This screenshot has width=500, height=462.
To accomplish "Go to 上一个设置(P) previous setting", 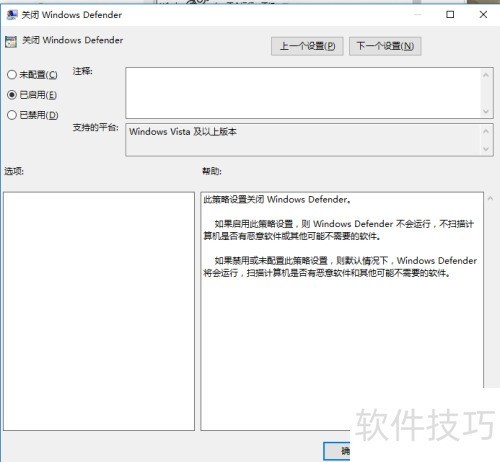I will tap(307, 46).
